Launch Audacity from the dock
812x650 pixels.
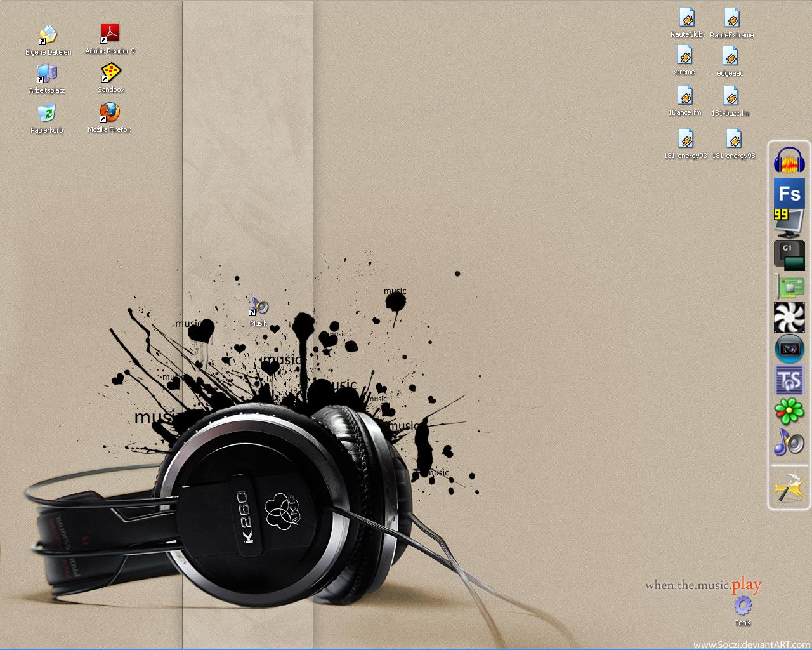pos(789,160)
